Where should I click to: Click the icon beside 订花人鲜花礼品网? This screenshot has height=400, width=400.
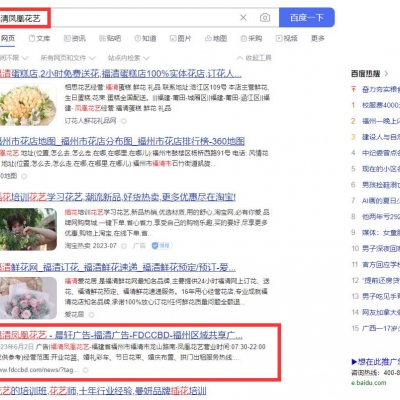point(124,121)
